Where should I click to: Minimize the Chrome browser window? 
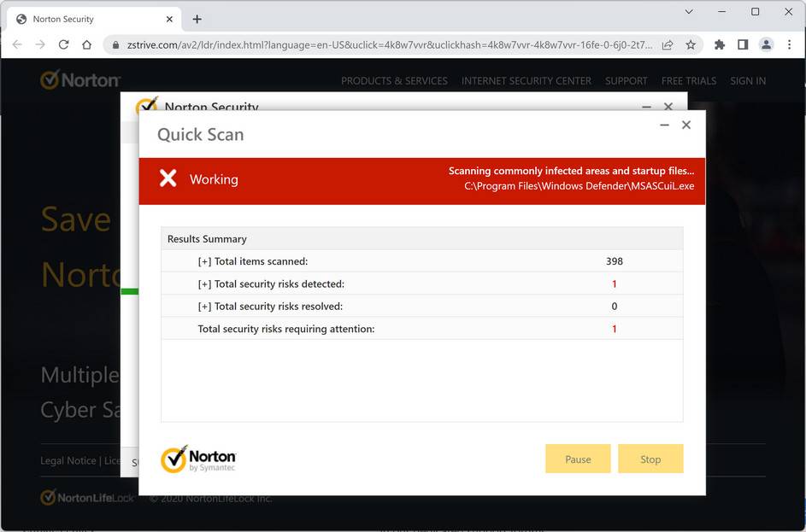click(721, 11)
